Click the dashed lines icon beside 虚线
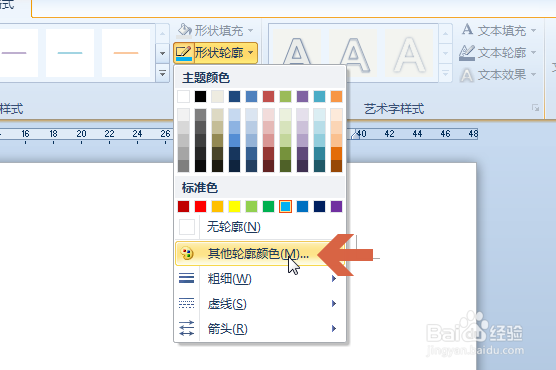The image size is (556, 370). [187, 303]
